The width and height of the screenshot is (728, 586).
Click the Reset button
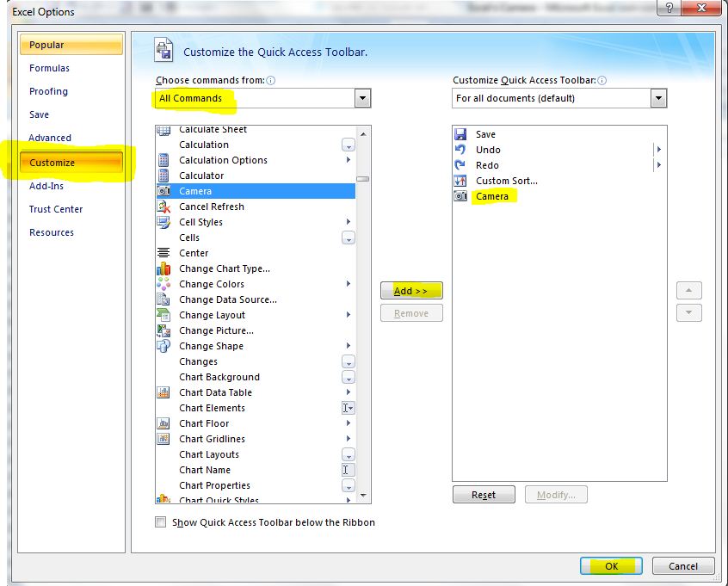pyautogui.click(x=484, y=495)
